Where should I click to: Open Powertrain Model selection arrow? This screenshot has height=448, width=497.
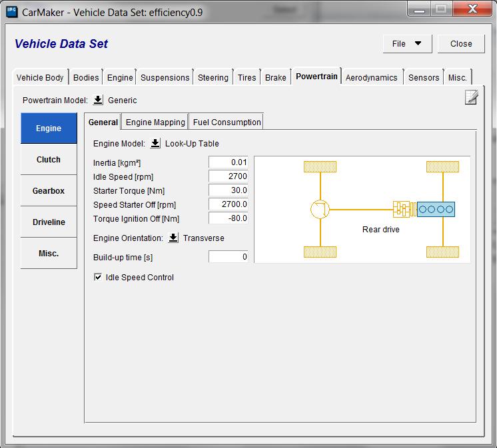[x=98, y=100]
